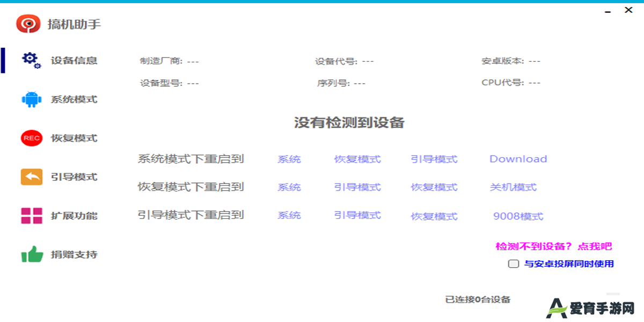Reboot to 引导模式 from 恢复模式下重启到 row
644x322 pixels.
(357, 187)
